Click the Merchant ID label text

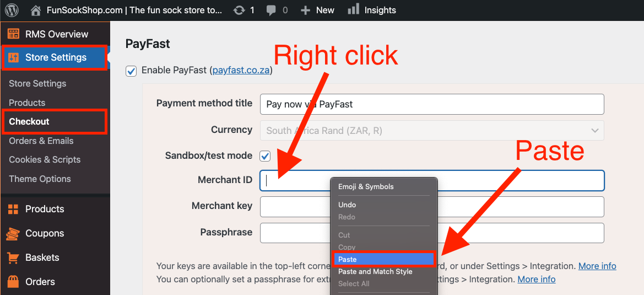[x=225, y=180]
